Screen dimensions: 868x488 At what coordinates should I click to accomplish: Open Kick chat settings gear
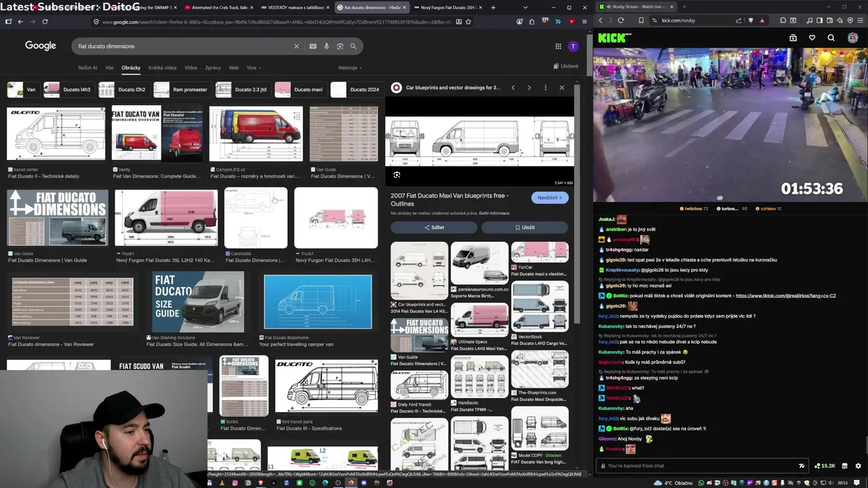(x=858, y=466)
